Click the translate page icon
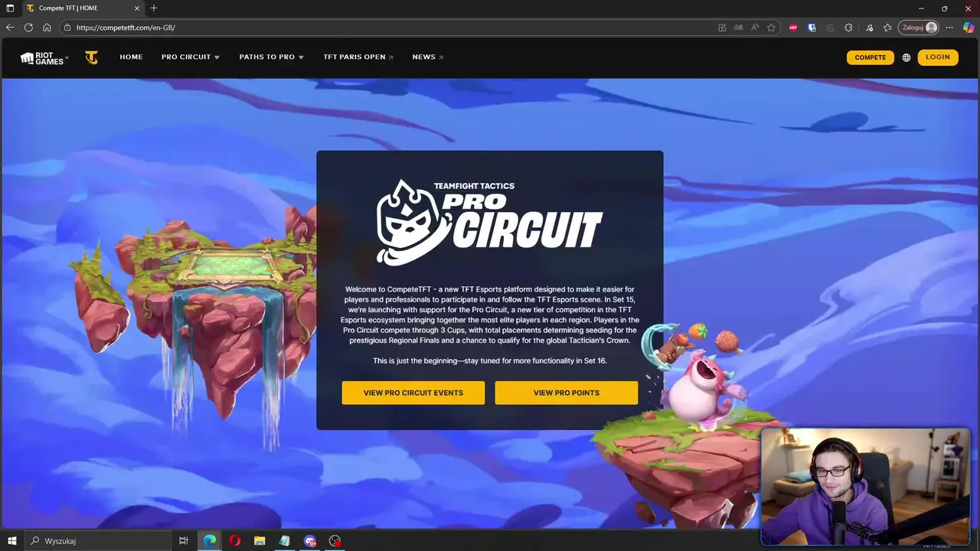The width and height of the screenshot is (980, 551). point(738,28)
